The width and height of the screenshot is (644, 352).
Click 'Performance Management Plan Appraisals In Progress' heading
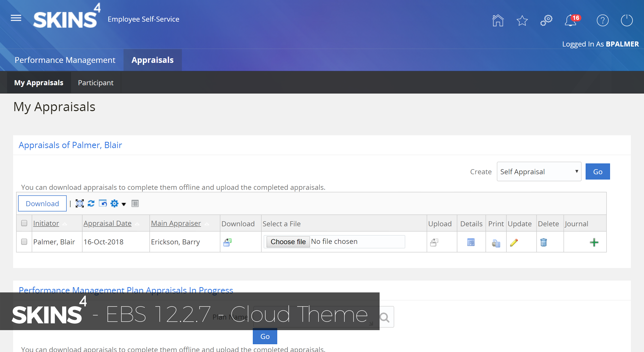tap(126, 290)
